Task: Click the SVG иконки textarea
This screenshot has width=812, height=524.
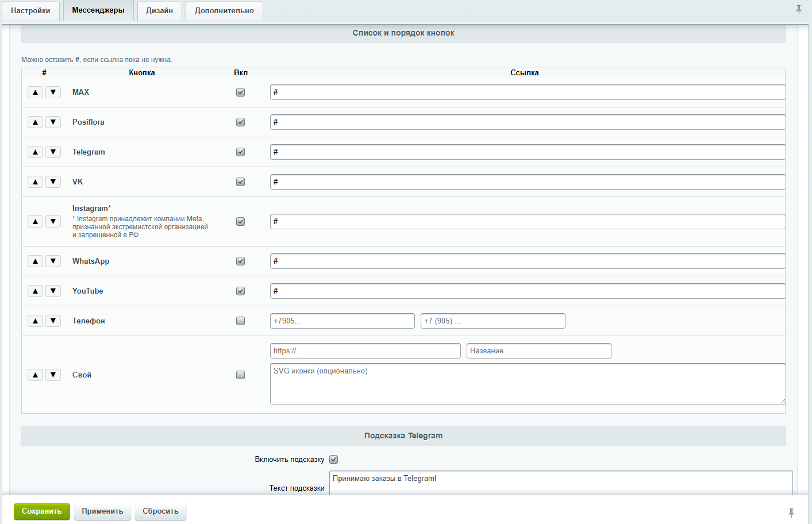Action: [x=528, y=384]
